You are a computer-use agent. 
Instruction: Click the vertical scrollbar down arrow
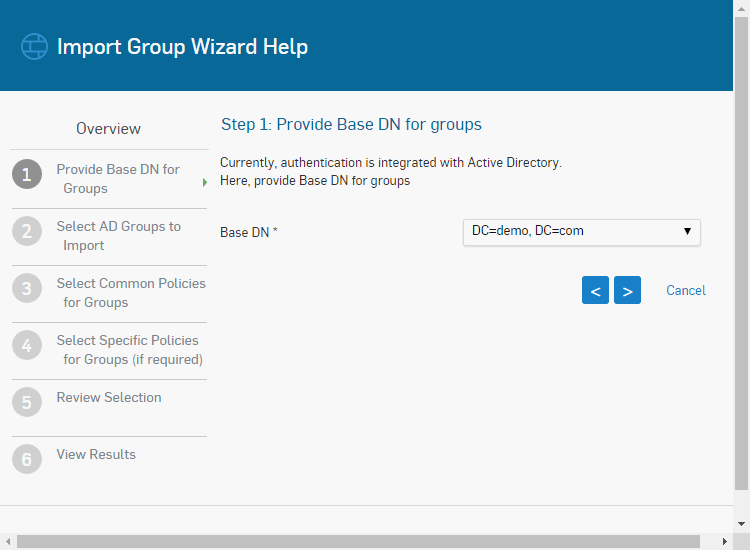(741, 524)
